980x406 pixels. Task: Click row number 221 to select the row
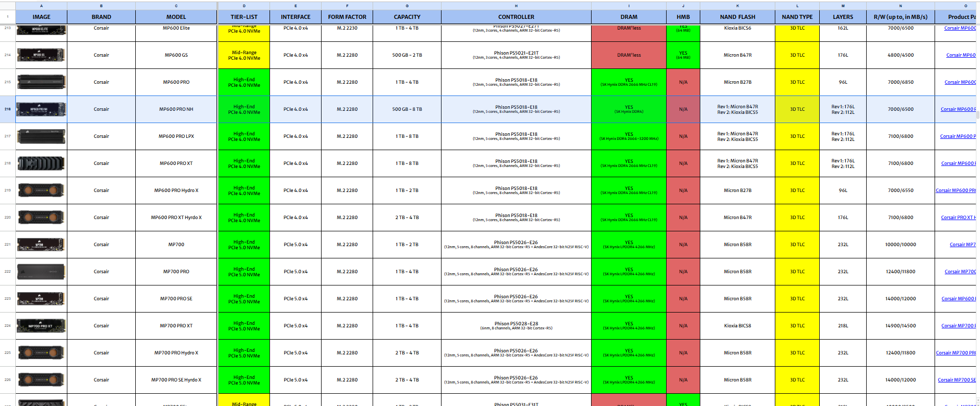(8, 245)
